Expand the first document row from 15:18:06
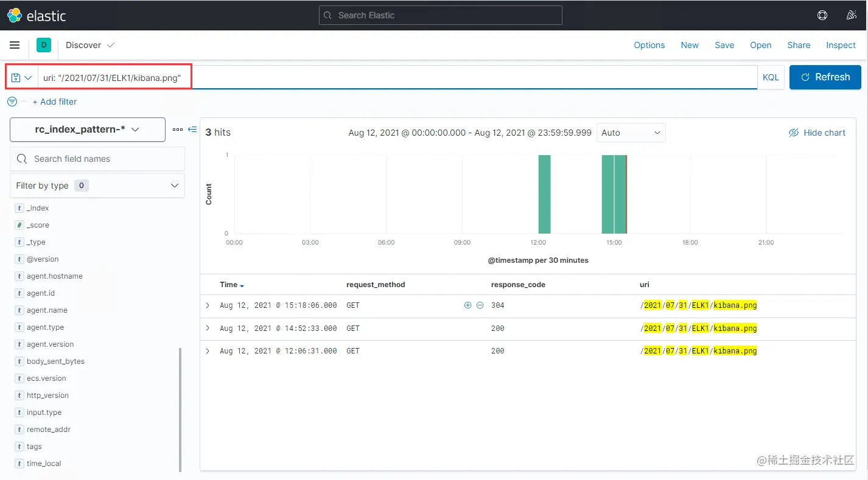This screenshot has height=480, width=868. (207, 305)
